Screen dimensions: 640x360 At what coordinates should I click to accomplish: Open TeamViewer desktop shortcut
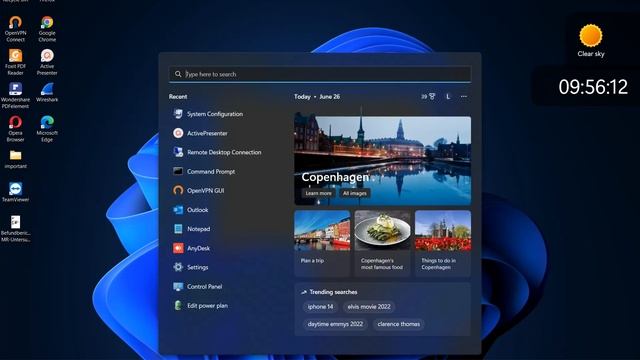[15, 192]
